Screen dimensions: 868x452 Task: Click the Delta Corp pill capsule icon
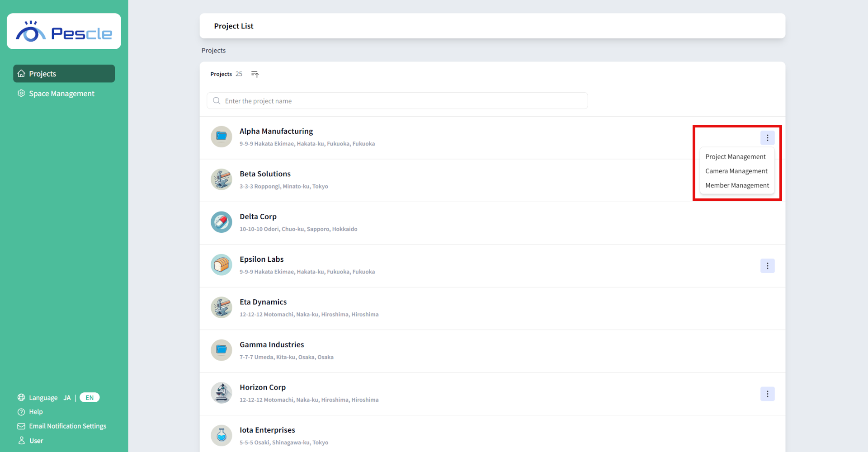pyautogui.click(x=221, y=222)
